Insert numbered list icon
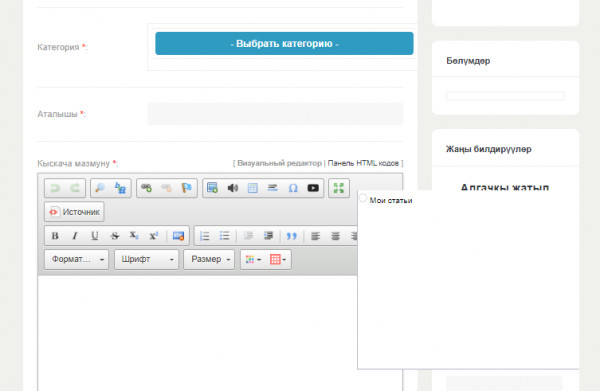Screen dimensions: 600x391 pos(205,236)
